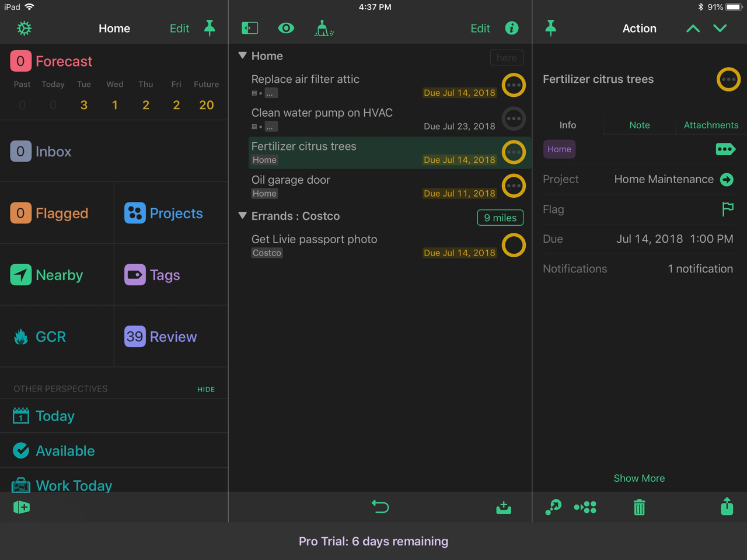This screenshot has height=560, width=747.
Task: Open the Today perspective
Action: click(44, 416)
